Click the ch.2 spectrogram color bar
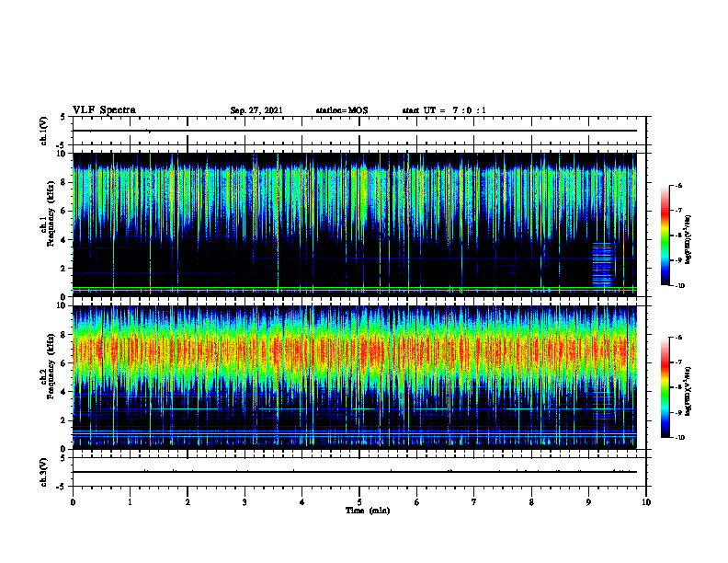728x563 pixels. tap(665, 387)
